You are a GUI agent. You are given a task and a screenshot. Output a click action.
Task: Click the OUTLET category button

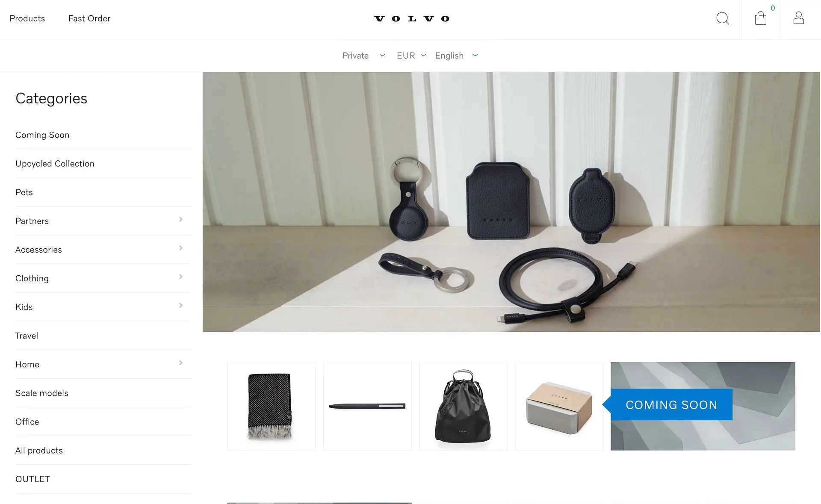[32, 479]
